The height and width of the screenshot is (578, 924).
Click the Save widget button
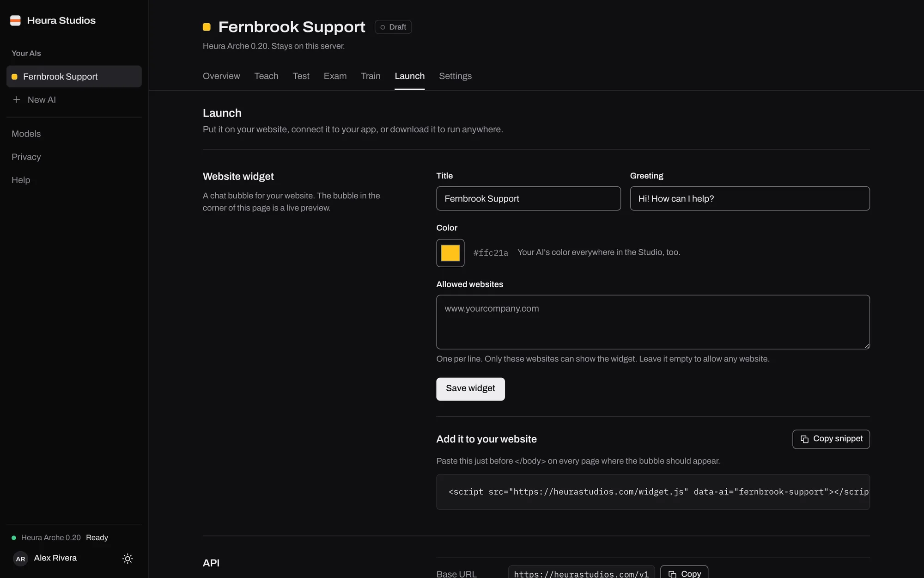[470, 389]
